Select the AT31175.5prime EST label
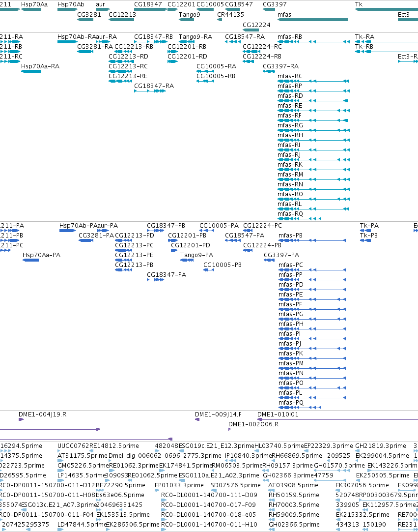The image size is (418, 532). [x=83, y=456]
